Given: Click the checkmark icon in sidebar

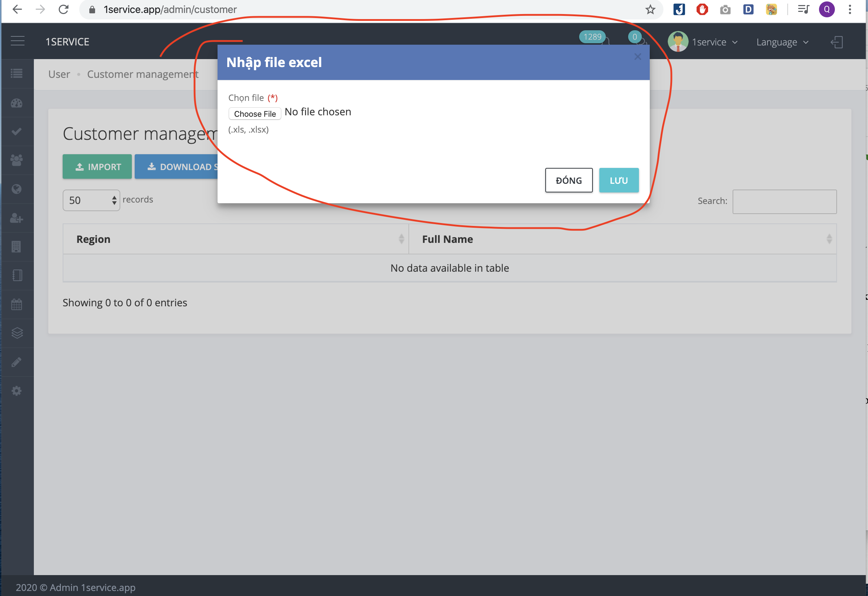Looking at the screenshot, I should (17, 132).
